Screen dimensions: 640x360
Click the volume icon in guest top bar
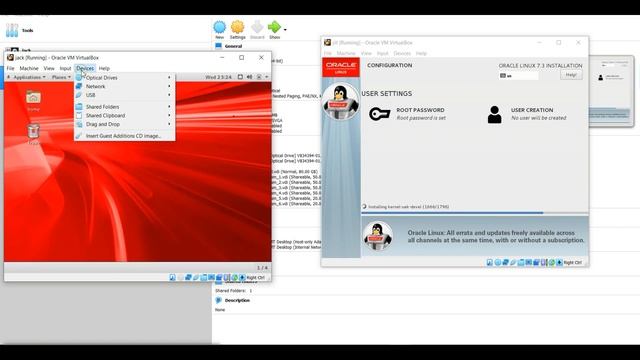click(x=249, y=77)
